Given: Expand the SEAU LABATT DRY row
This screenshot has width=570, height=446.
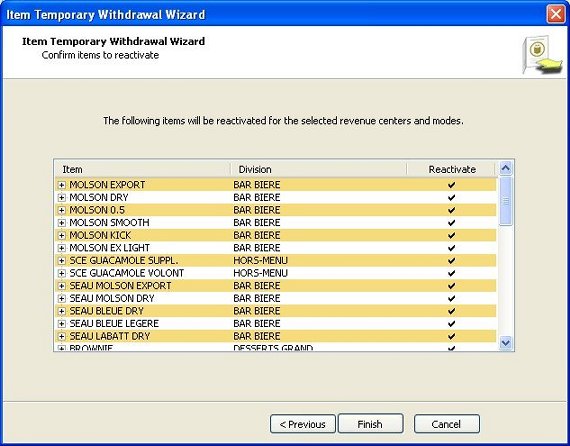Looking at the screenshot, I should coord(61,336).
